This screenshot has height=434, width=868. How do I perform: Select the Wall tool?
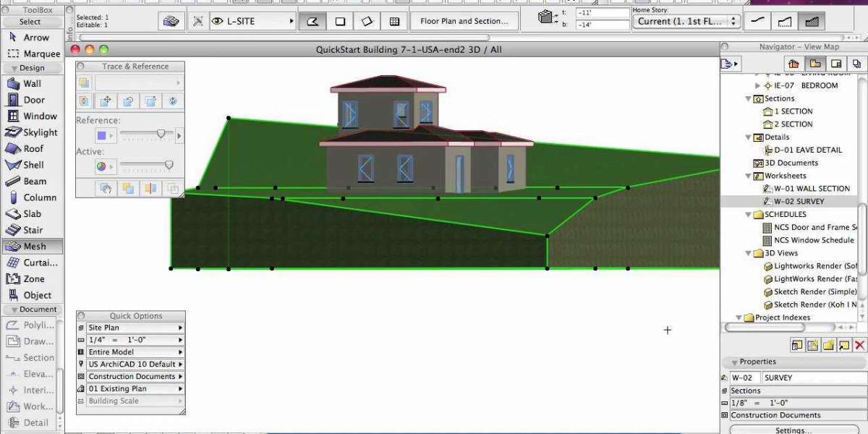pyautogui.click(x=32, y=83)
